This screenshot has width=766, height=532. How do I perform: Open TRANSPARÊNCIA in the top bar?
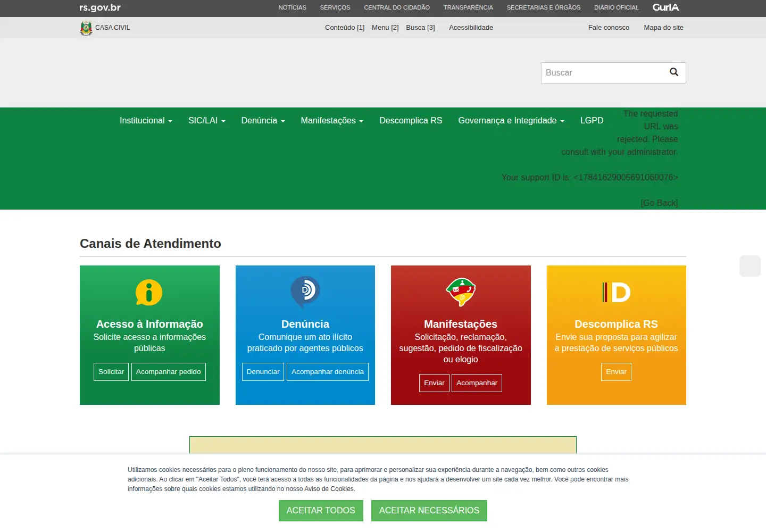(468, 7)
